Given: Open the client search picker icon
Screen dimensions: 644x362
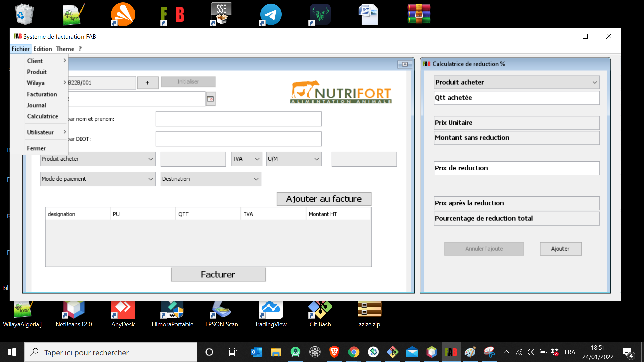Looking at the screenshot, I should (210, 99).
